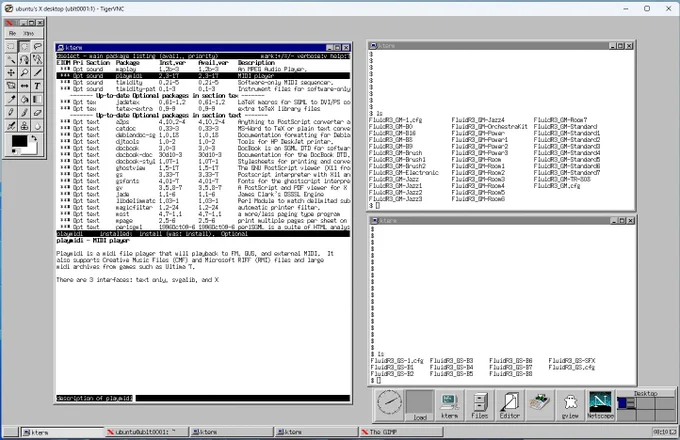Select the Free Select lasso tool

tap(37, 46)
